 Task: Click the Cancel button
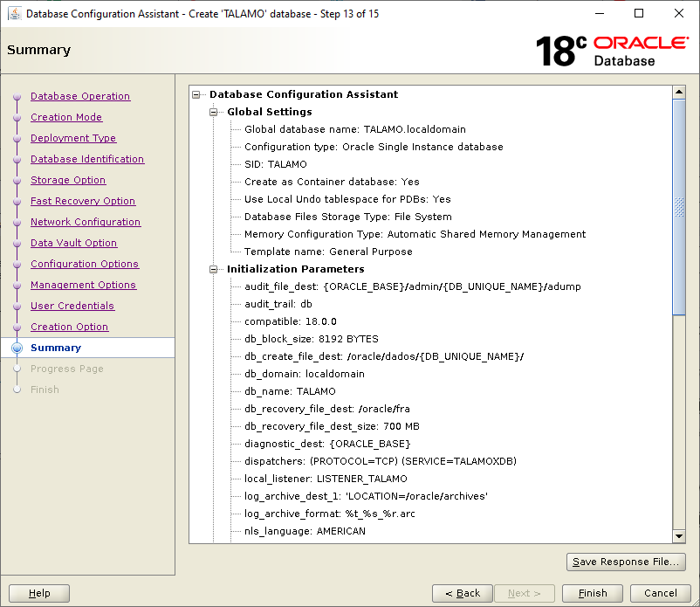pos(660,593)
